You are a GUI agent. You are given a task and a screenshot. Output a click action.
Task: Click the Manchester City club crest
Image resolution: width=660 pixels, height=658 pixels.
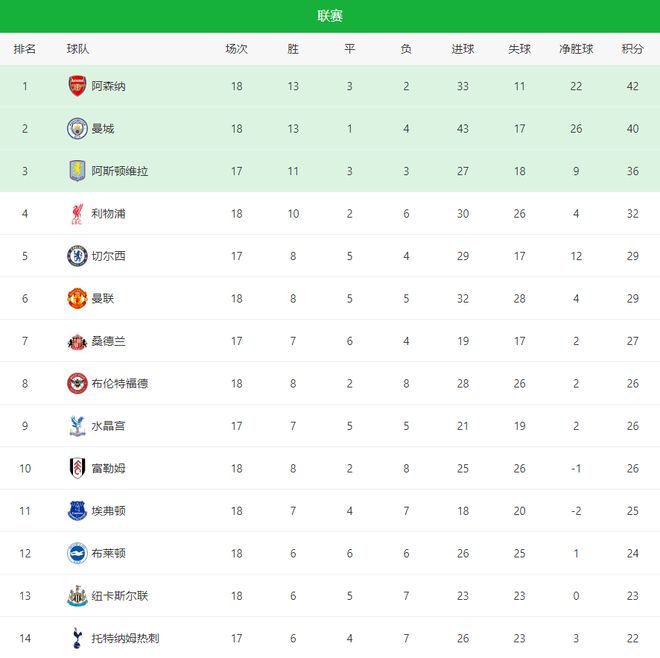coord(77,129)
